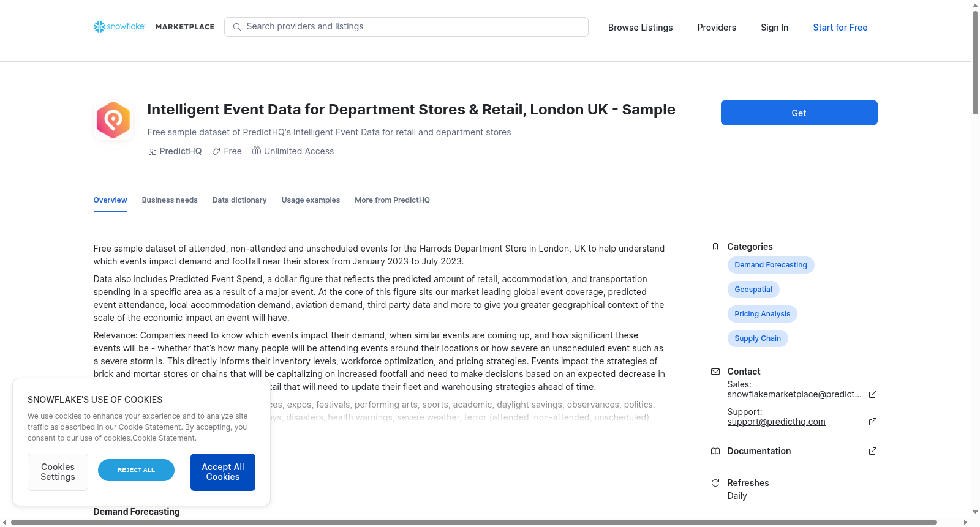The height and width of the screenshot is (527, 980).
Task: Click the listing title text
Action: click(x=411, y=110)
